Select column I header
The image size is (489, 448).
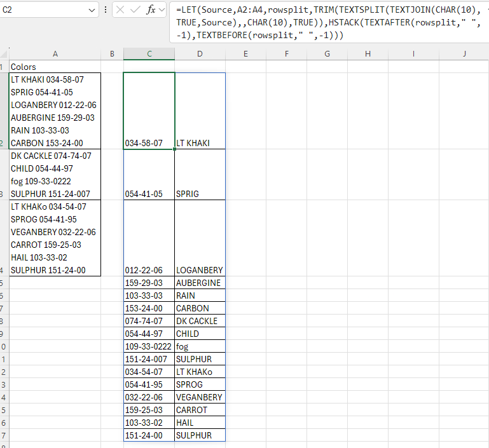pos(413,54)
